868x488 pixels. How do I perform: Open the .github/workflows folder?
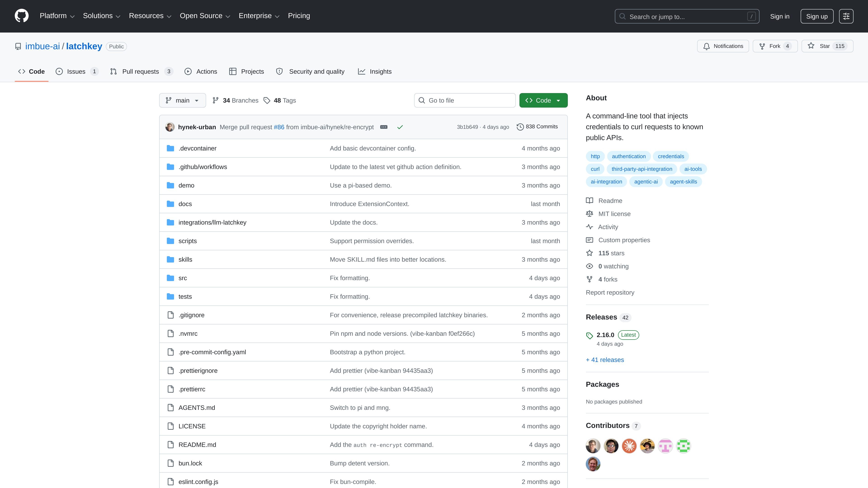pyautogui.click(x=203, y=167)
